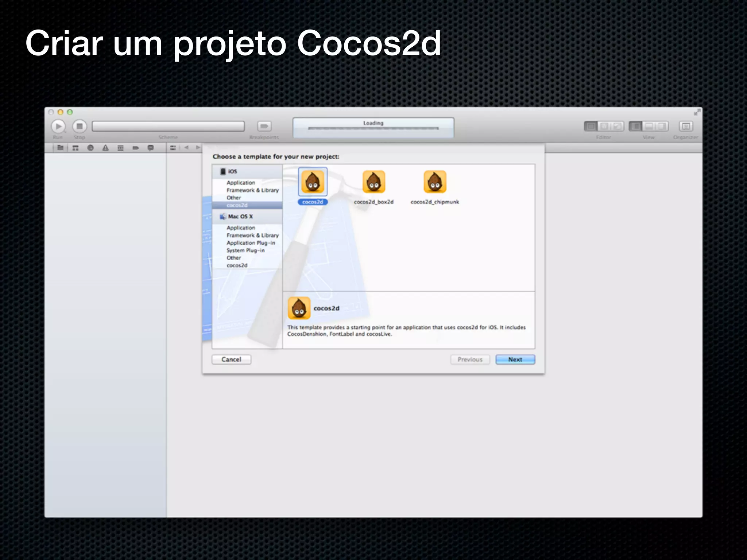Screen dimensions: 747x560
Task: Go back with the left arrow in jump bar
Action: 186,147
